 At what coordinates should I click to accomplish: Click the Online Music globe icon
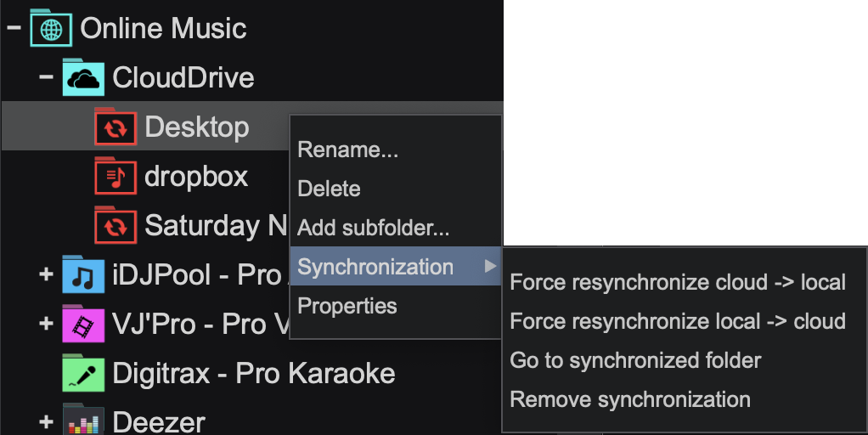click(x=51, y=28)
